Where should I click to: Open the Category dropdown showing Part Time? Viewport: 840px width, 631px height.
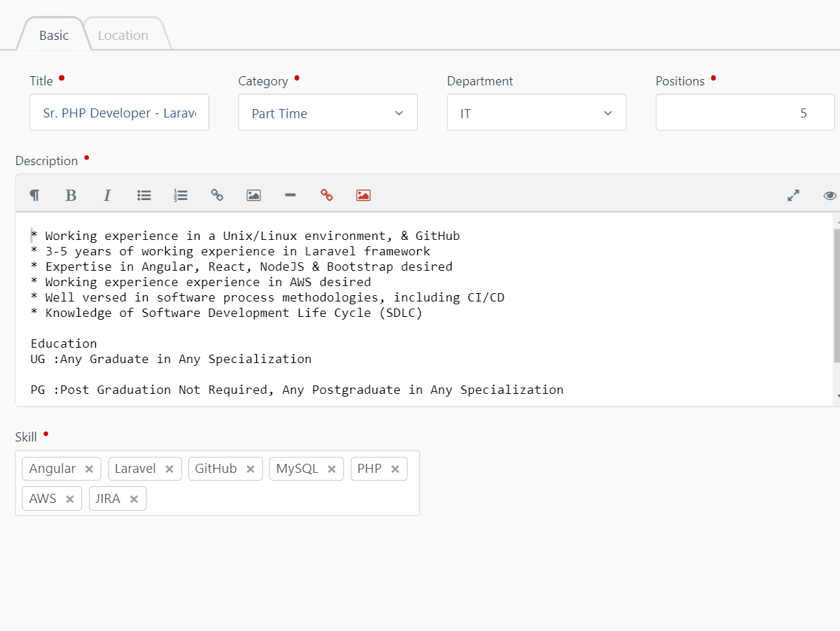(328, 113)
